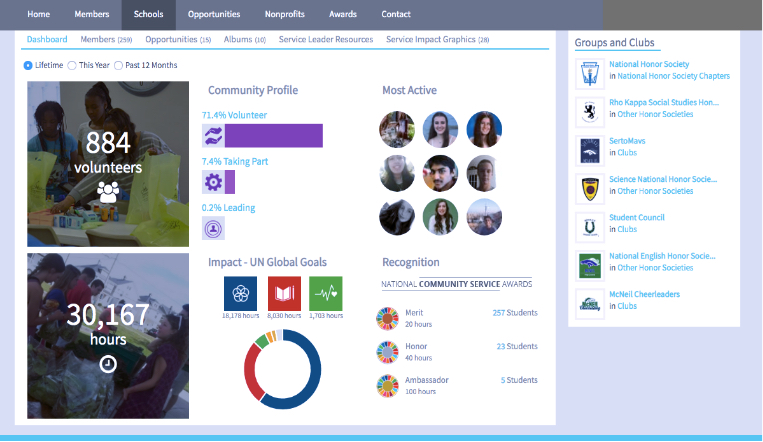Click the 257 Students link for Merit
Viewport: 763px width, 442px height.
[515, 313]
